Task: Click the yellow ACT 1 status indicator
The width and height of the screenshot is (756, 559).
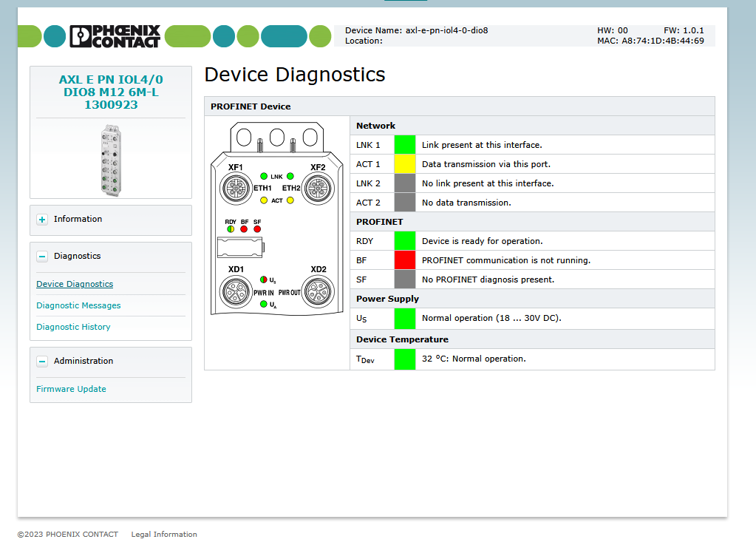Action: [405, 164]
